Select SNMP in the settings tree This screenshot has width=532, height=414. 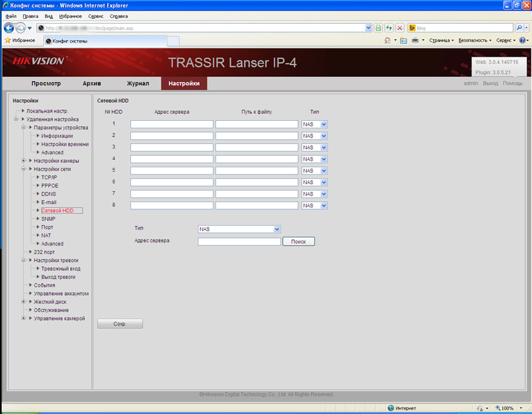coord(48,219)
